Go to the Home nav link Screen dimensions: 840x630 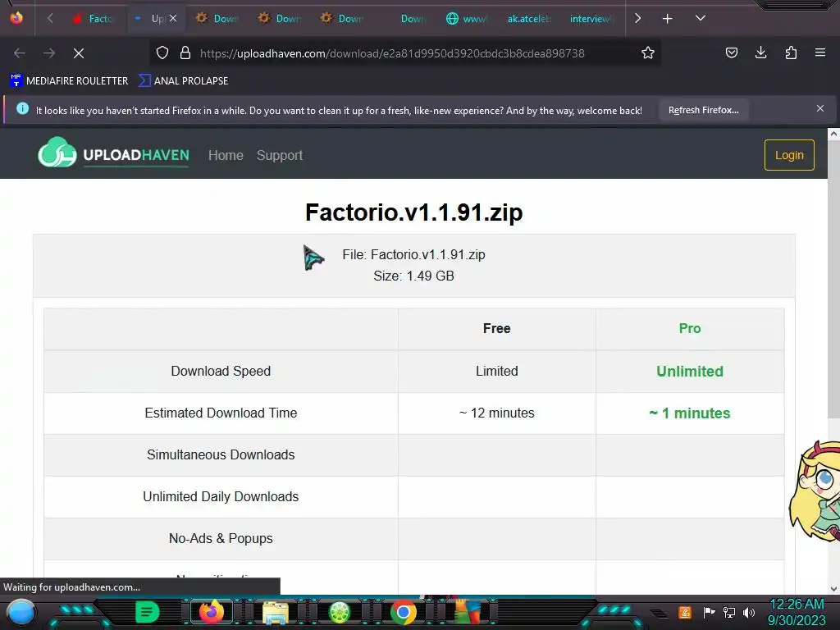coord(226,155)
